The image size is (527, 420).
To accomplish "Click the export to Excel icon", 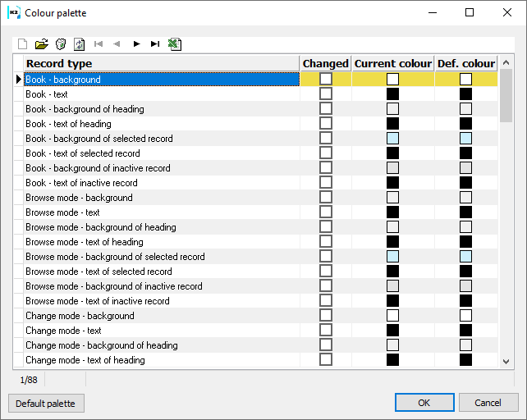I will click(174, 44).
